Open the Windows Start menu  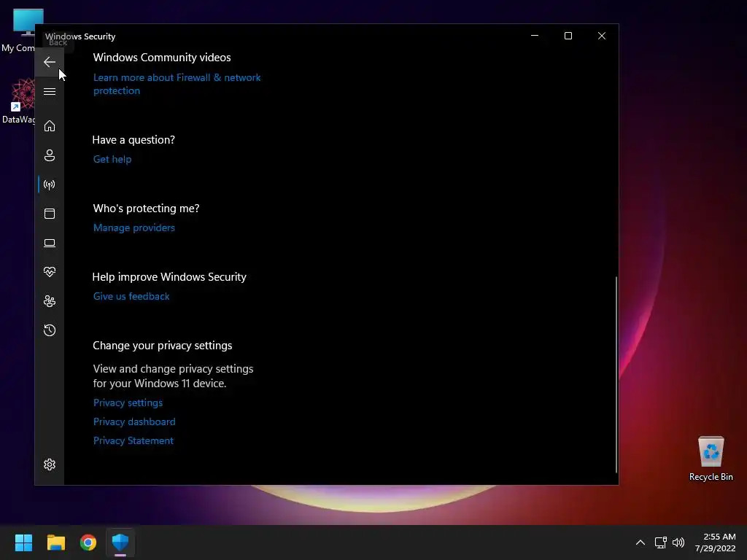(23, 542)
